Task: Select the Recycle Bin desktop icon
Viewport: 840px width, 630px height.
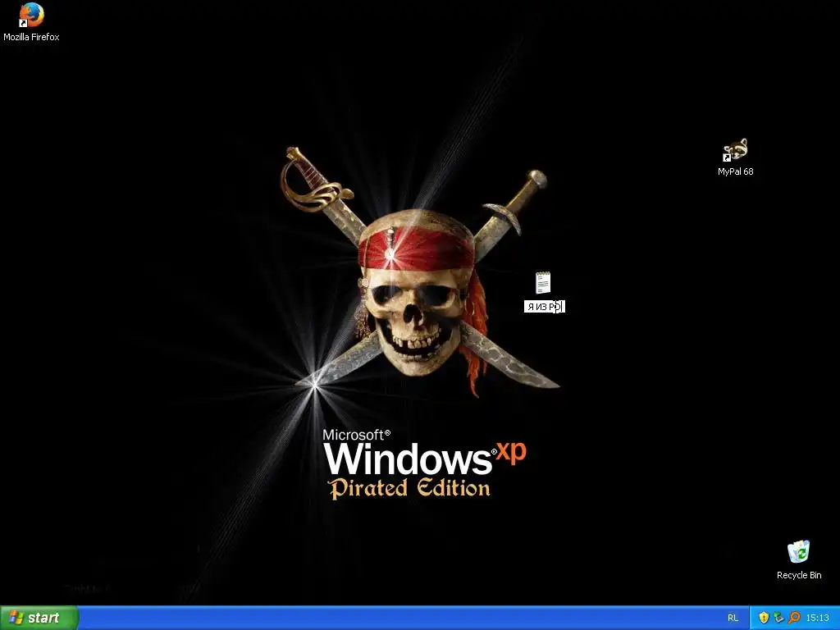Action: [799, 552]
